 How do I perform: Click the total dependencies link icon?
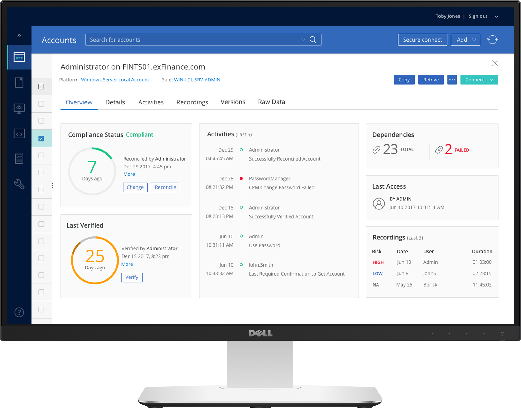(377, 150)
